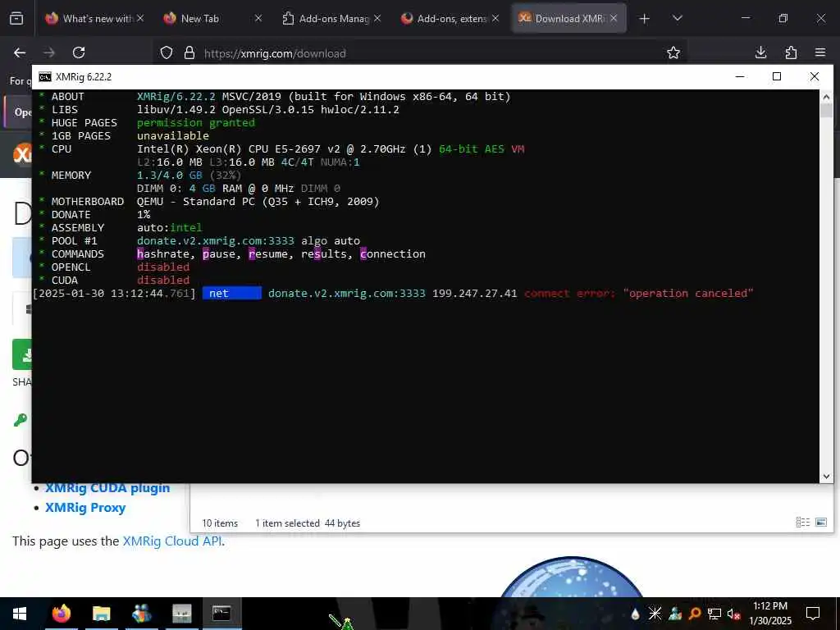Screen dimensions: 840x630
Task: Open Firefox from the taskbar
Action: pyautogui.click(x=62, y=614)
